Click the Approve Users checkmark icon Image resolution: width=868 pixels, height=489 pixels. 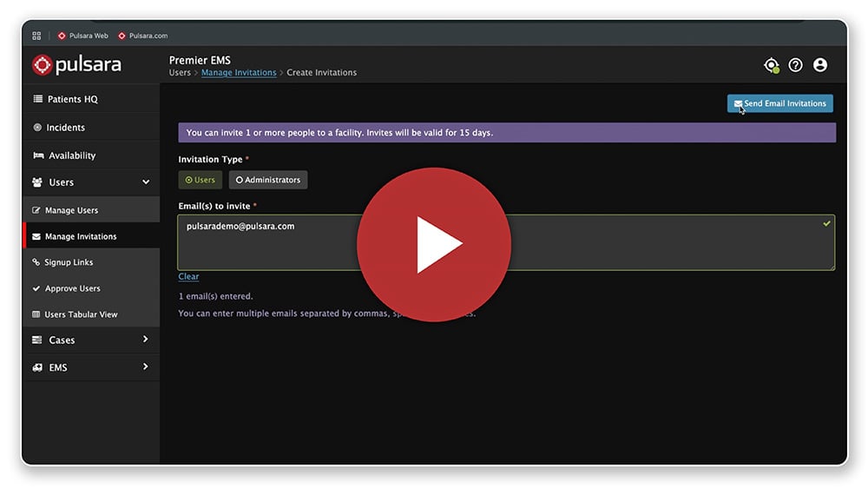click(36, 288)
